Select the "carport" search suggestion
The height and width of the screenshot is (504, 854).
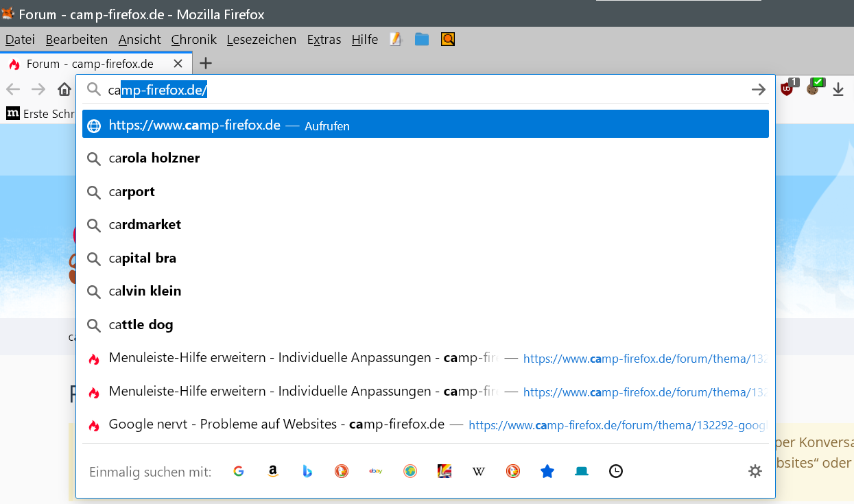tap(132, 191)
